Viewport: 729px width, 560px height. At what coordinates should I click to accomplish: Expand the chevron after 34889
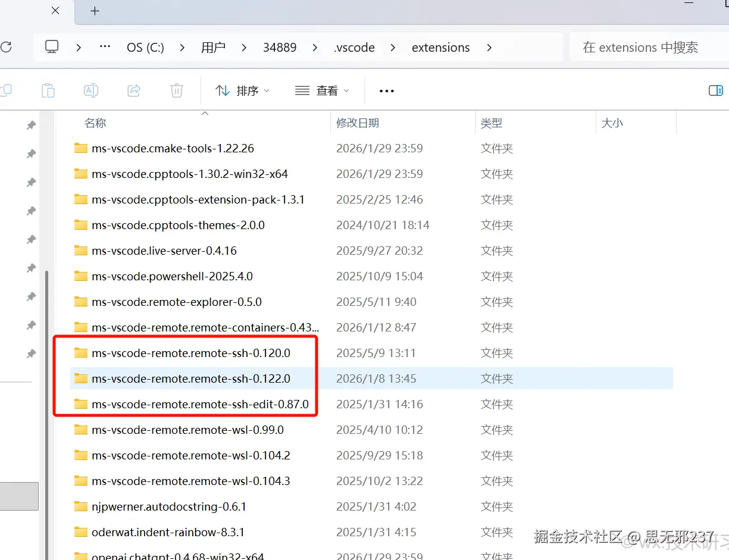point(315,48)
